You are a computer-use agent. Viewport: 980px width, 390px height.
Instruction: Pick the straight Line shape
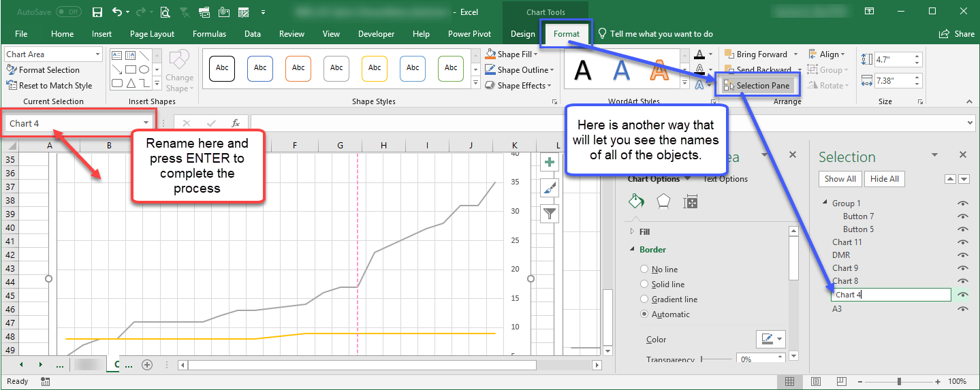[x=144, y=56]
